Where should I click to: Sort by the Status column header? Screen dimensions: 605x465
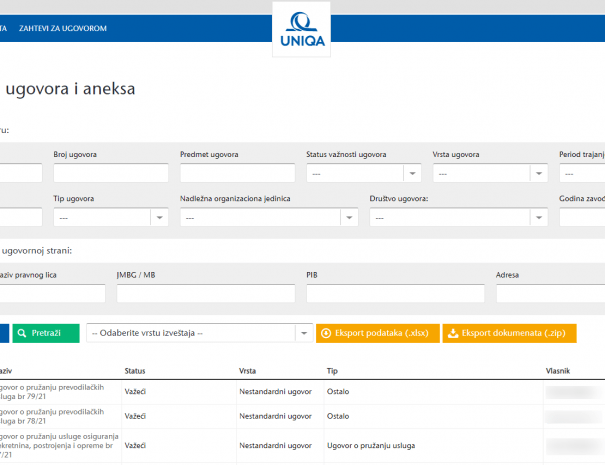135,370
